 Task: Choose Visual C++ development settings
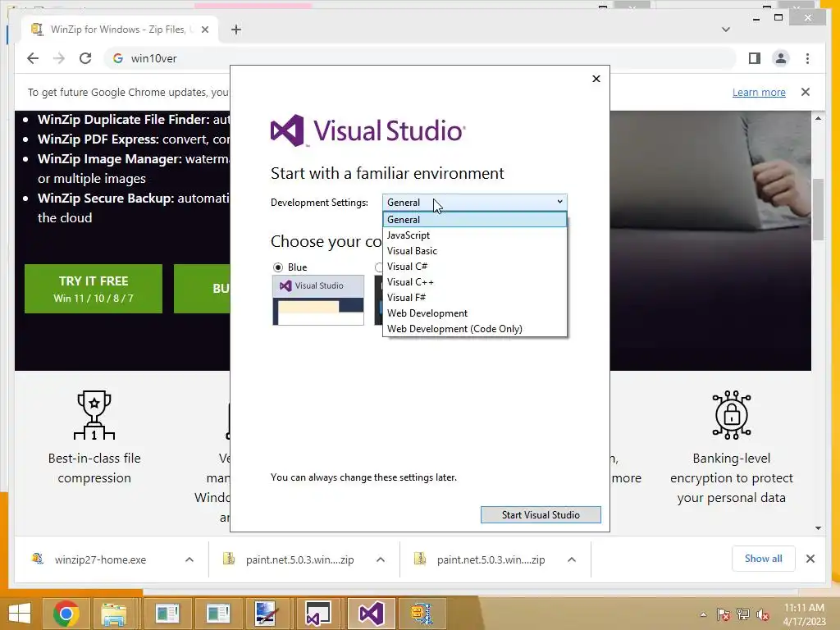(475, 282)
